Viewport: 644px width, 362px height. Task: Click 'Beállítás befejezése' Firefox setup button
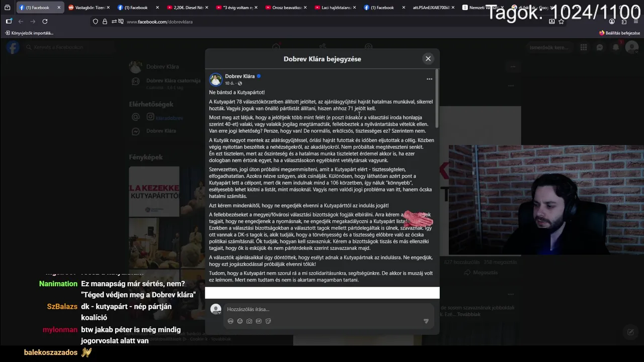click(619, 33)
